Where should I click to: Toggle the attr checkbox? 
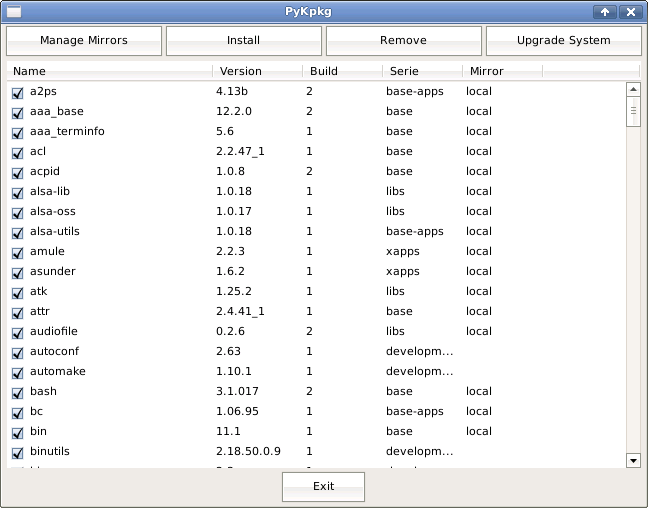click(x=17, y=312)
